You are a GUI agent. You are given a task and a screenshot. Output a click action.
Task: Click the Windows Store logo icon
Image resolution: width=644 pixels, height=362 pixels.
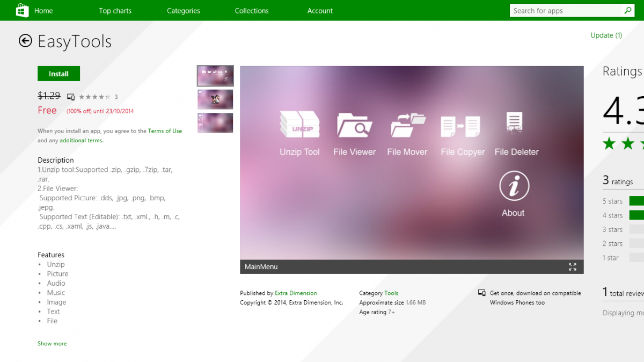point(22,10)
